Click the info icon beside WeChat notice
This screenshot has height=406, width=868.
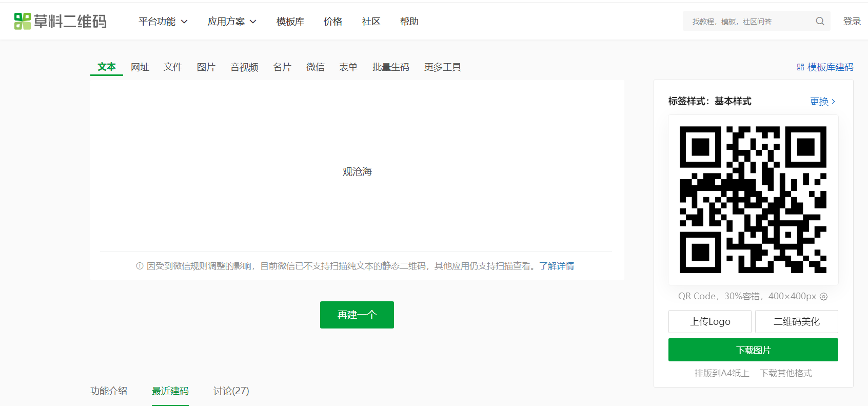(140, 266)
